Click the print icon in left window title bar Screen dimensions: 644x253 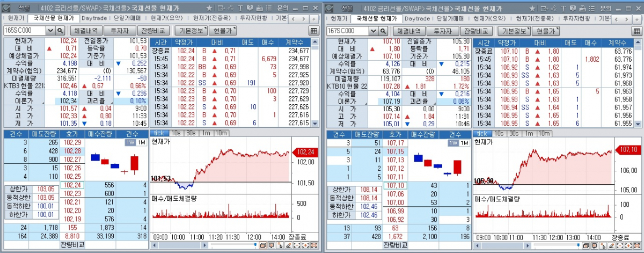[260, 8]
